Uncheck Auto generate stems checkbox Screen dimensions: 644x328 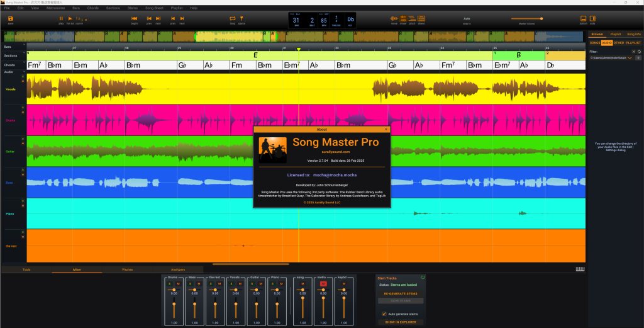[384, 314]
